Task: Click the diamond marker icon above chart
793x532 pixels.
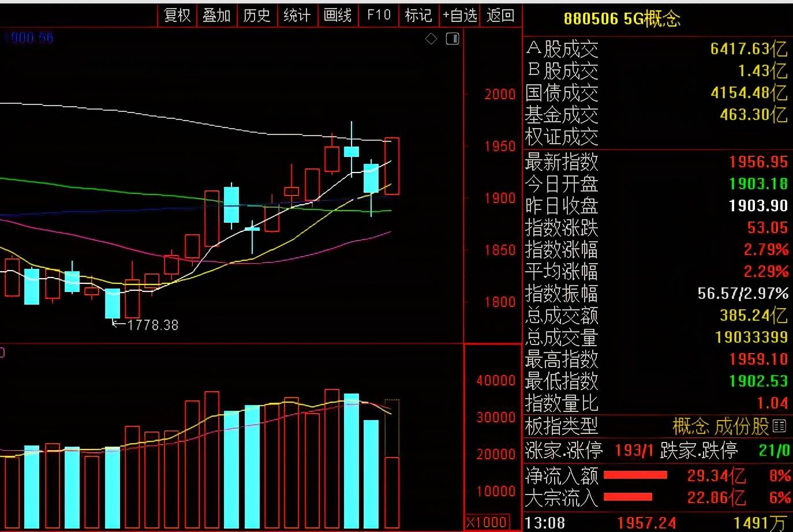Action: click(x=431, y=39)
